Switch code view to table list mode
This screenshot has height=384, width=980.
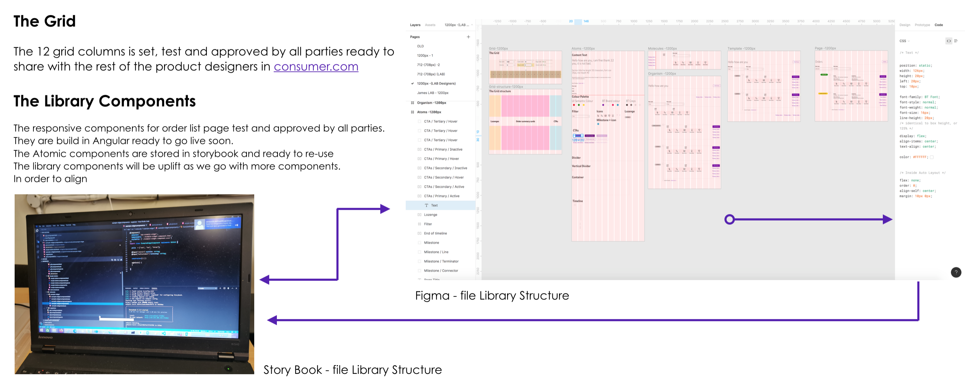point(956,41)
